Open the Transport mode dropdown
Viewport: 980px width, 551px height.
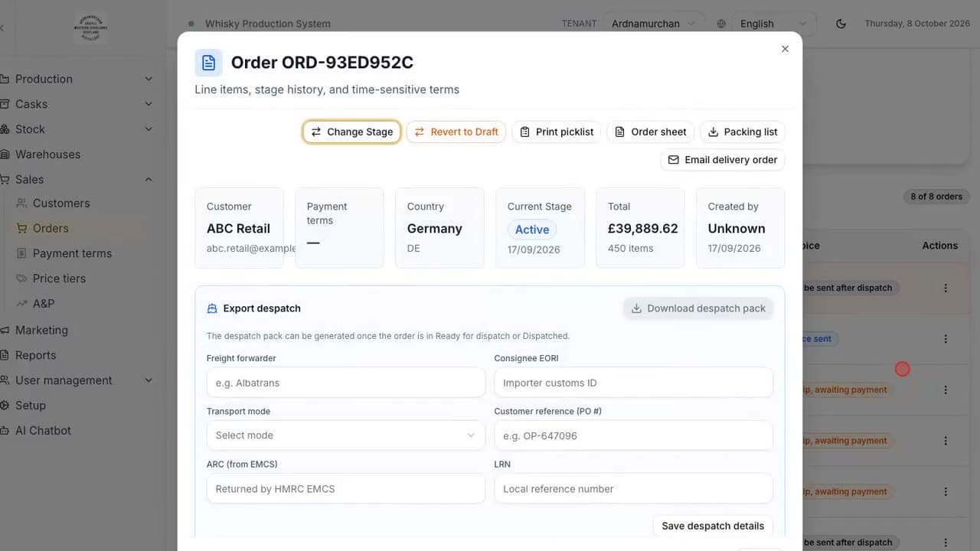pyautogui.click(x=345, y=435)
